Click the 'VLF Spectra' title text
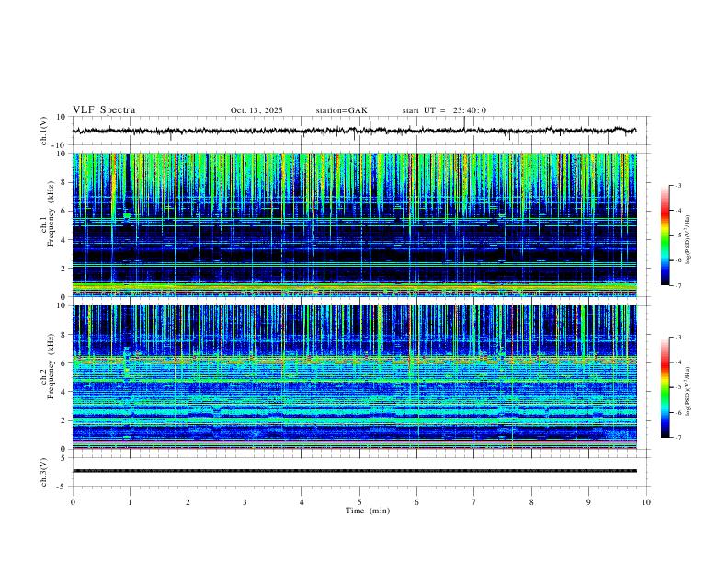 [x=104, y=110]
